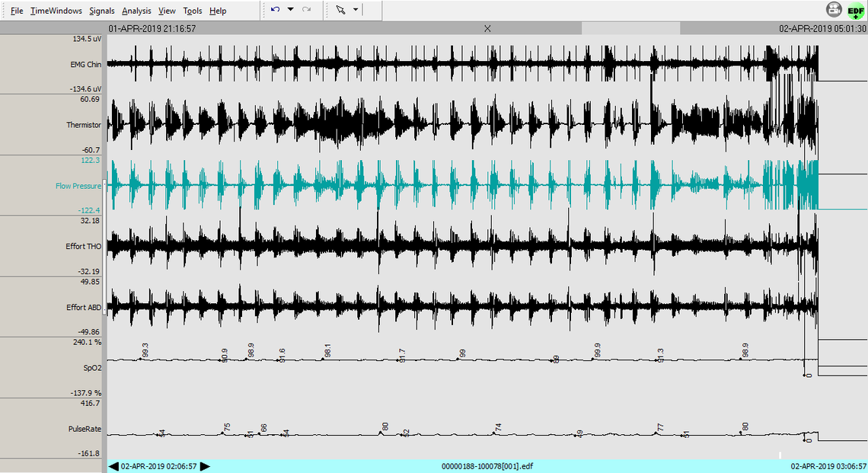Image resolution: width=868 pixels, height=473 pixels.
Task: Click Flow Pressure upper scale 122.3
Action: pyautogui.click(x=91, y=160)
